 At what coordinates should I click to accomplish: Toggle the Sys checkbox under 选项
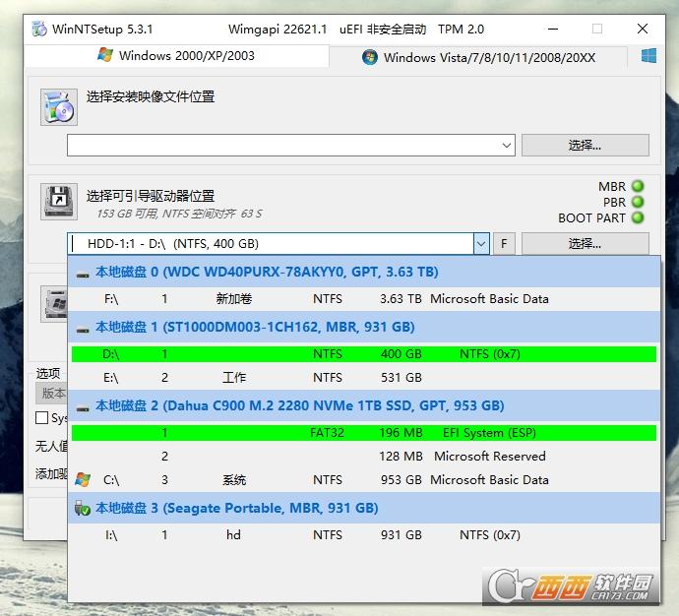pyautogui.click(x=41, y=418)
